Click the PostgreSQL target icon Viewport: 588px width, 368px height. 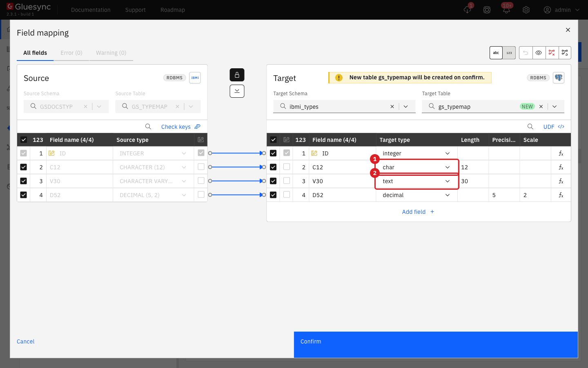click(559, 78)
